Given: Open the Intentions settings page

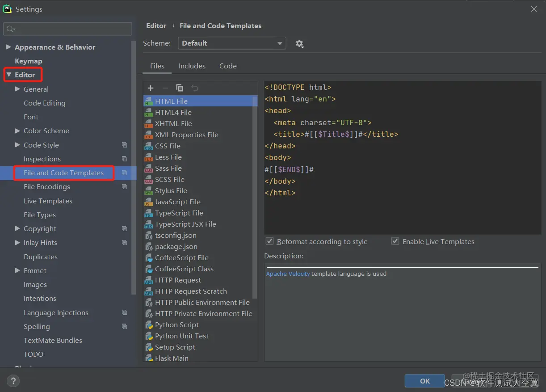Looking at the screenshot, I should tap(40, 298).
